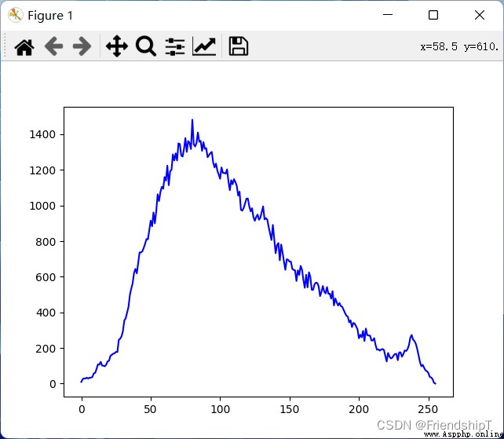This screenshot has width=504, height=439.
Task: Maximize the Figure 1 window
Action: tap(433, 15)
